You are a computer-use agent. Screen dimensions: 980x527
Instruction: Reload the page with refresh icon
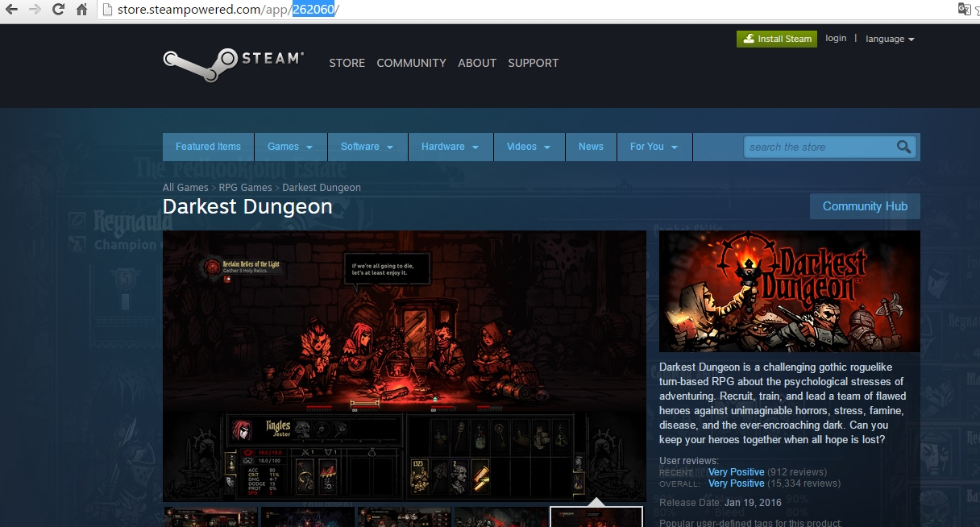[58, 10]
